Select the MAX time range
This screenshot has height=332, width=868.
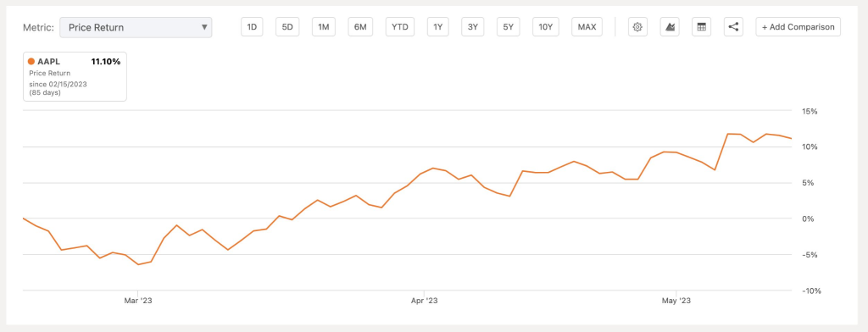pyautogui.click(x=587, y=26)
